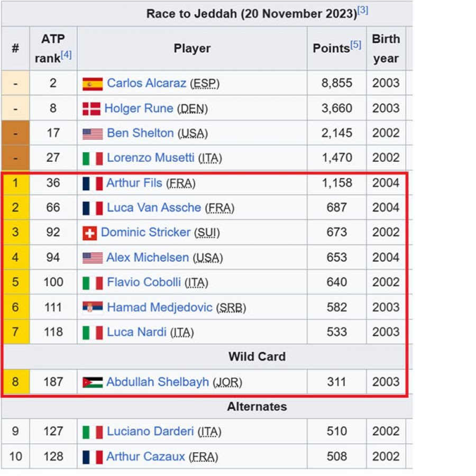Visit Arthur Cazaux's player page
Screen dimensions: 476x476
point(145,456)
